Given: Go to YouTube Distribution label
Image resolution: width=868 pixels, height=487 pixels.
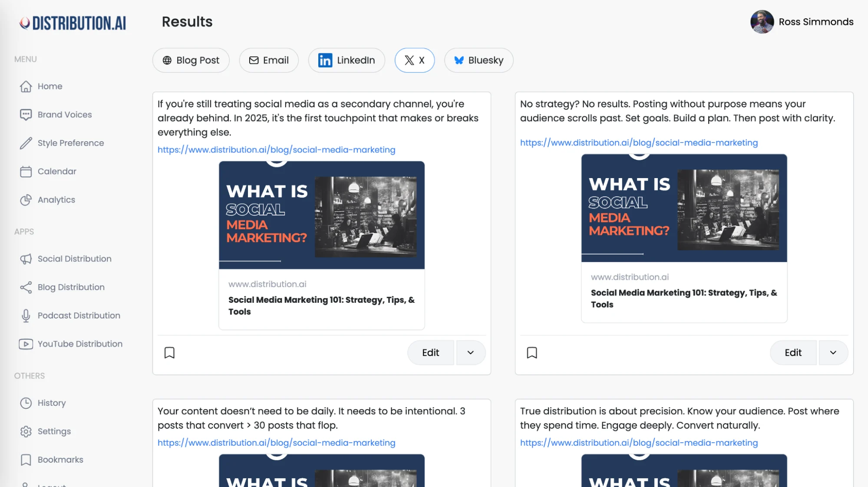Looking at the screenshot, I should click(80, 344).
